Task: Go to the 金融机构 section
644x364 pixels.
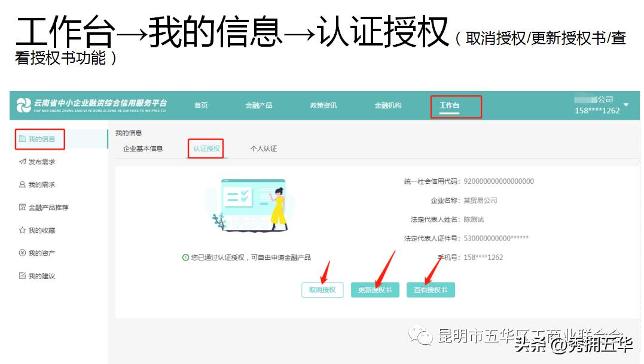Action: coord(389,105)
